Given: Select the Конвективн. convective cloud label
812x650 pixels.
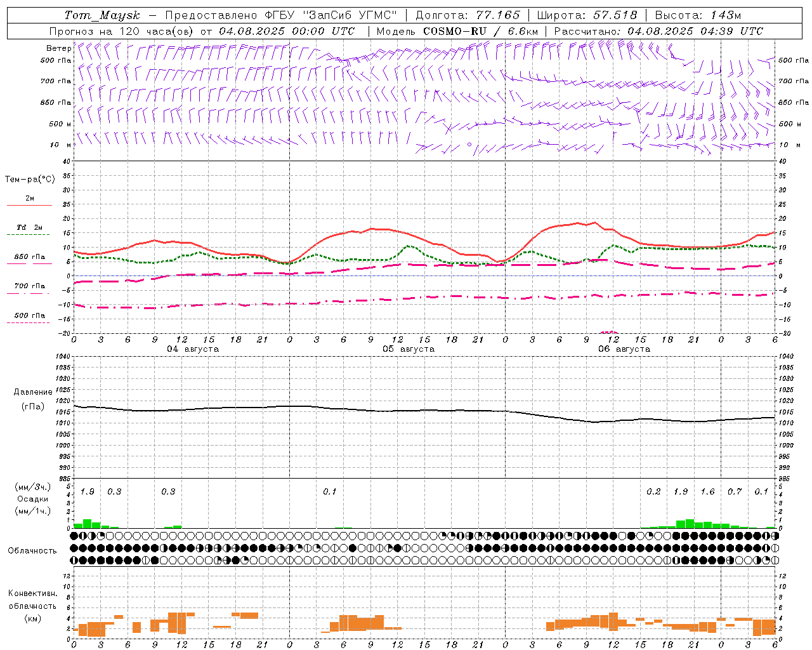Looking at the screenshot, I should coord(33,594).
